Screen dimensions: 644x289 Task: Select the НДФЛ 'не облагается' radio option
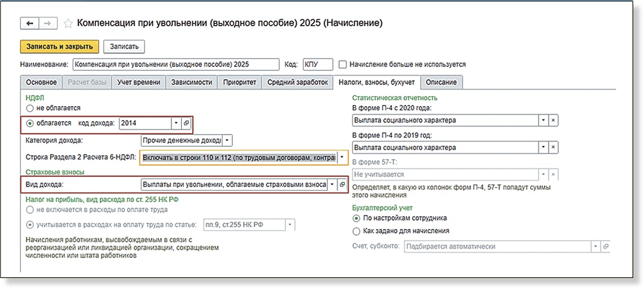(30, 108)
